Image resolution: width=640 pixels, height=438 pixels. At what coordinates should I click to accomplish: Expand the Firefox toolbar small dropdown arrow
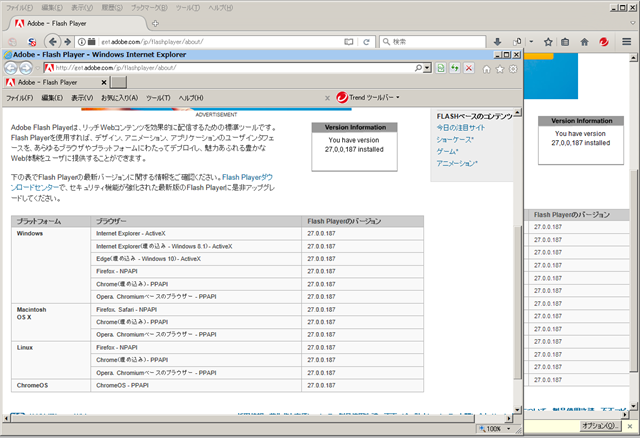coord(531,42)
